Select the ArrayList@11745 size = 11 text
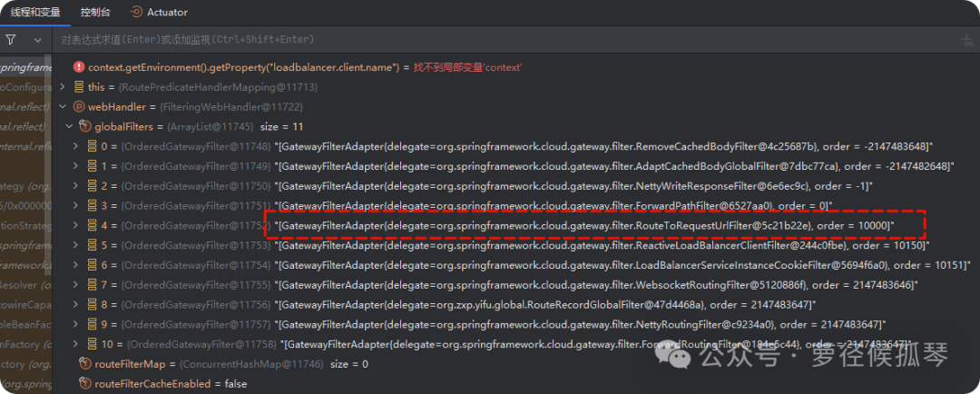The height and width of the screenshot is (394, 980). coord(234,127)
